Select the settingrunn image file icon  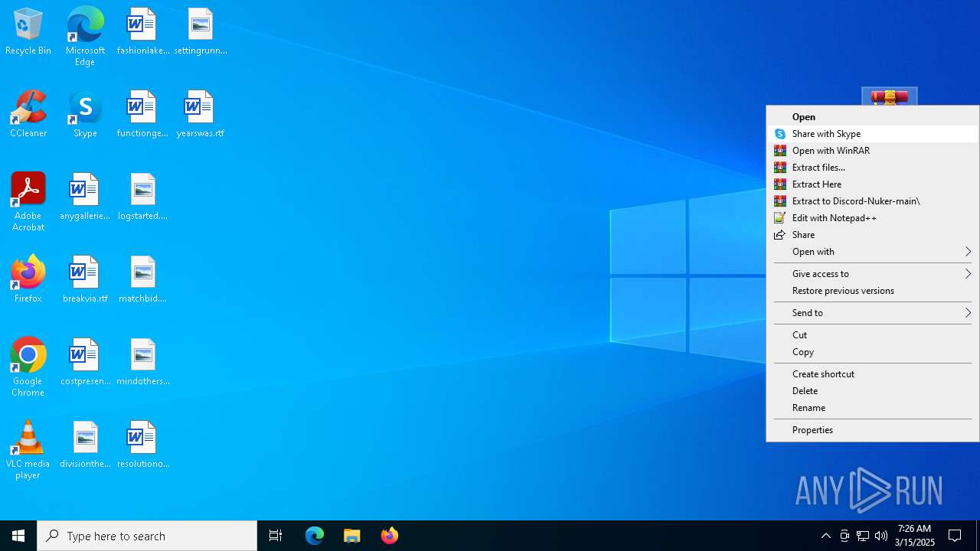pos(201,32)
